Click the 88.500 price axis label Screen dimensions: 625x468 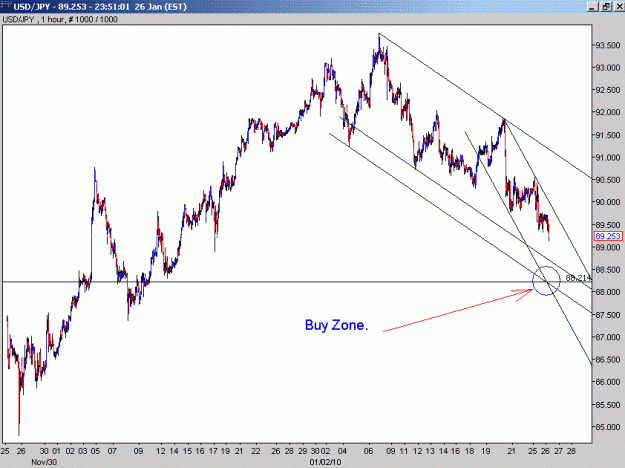[x=608, y=270]
